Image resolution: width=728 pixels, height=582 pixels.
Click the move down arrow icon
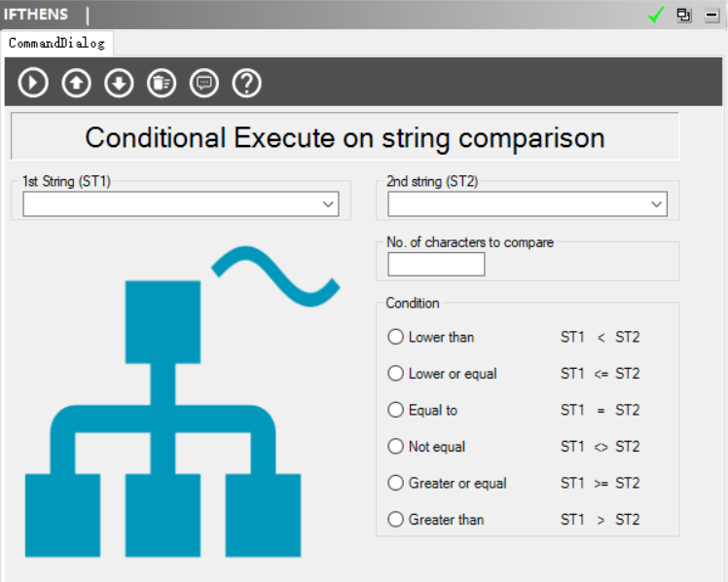[119, 84]
